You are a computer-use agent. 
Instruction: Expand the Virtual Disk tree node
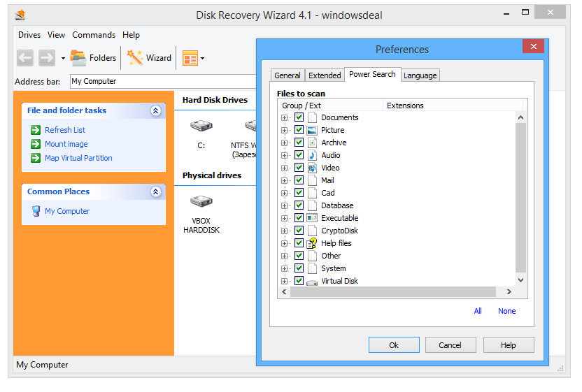(x=284, y=281)
